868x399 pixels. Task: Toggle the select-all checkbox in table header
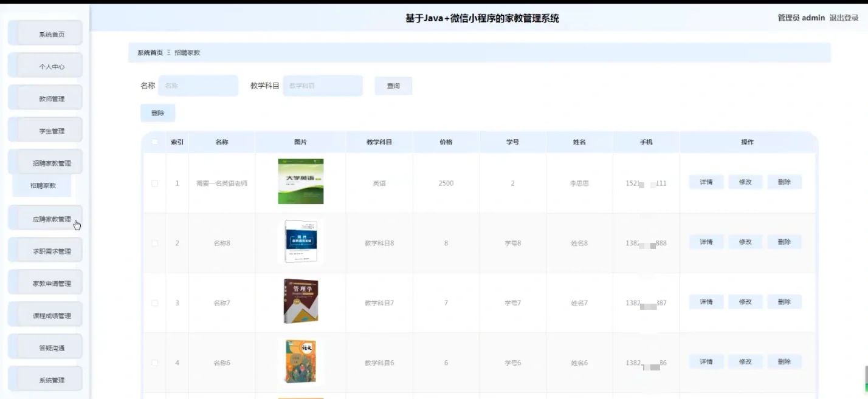pyautogui.click(x=155, y=142)
